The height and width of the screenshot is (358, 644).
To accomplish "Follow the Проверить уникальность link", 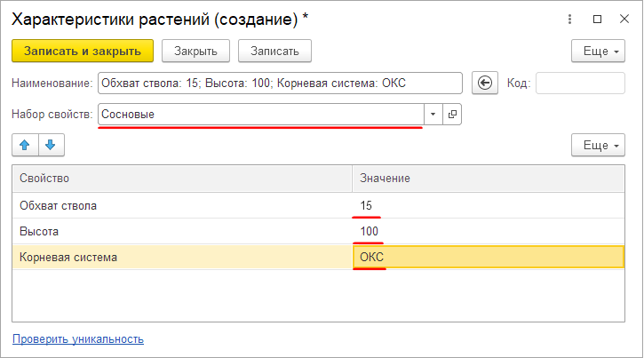I will (78, 338).
